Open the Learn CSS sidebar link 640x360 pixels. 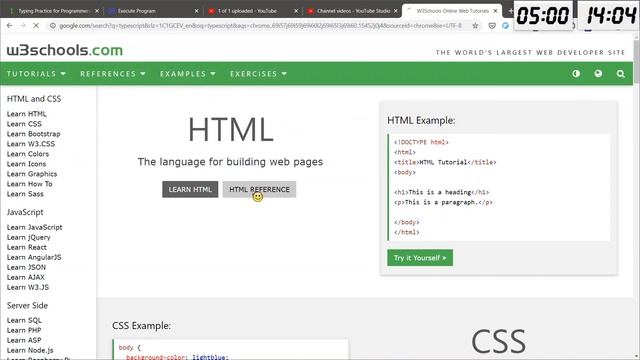point(24,124)
